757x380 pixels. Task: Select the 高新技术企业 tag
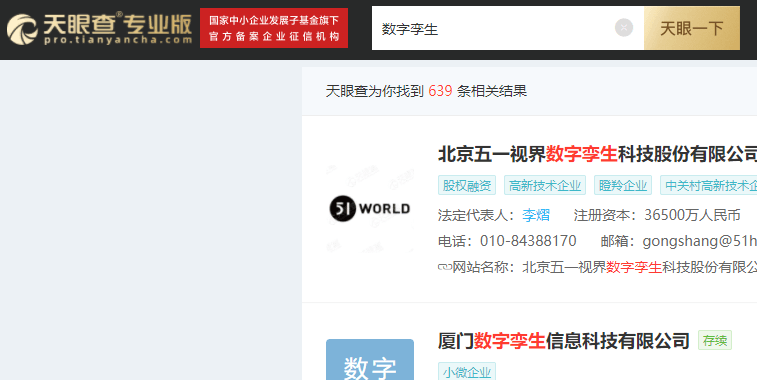[545, 185]
